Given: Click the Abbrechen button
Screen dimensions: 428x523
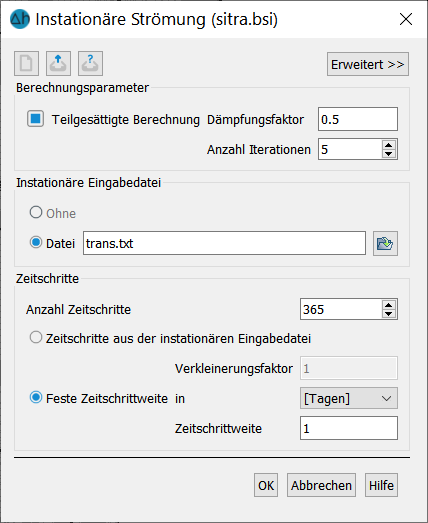Looking at the screenshot, I should click(x=321, y=485).
